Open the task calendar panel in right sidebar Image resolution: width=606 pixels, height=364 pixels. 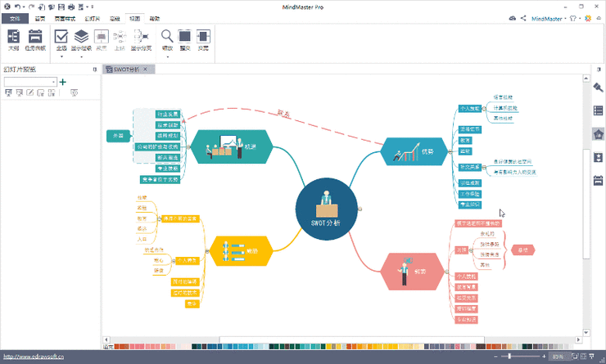tap(599, 180)
